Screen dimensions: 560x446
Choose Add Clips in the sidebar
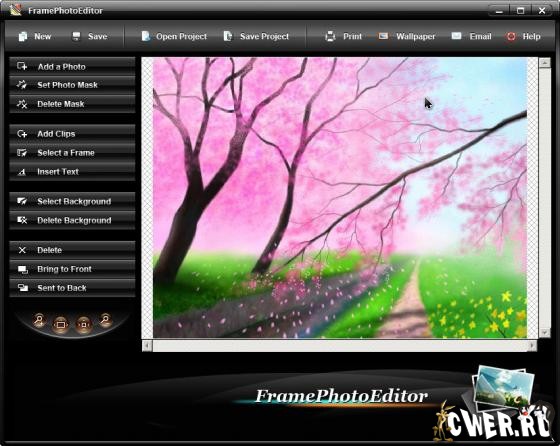72,134
